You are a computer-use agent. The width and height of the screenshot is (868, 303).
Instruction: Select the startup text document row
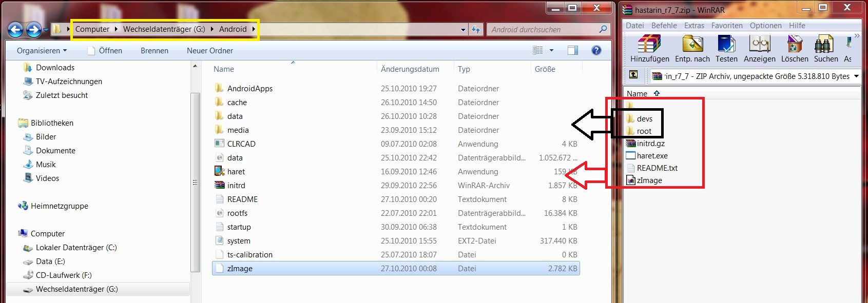[396, 227]
